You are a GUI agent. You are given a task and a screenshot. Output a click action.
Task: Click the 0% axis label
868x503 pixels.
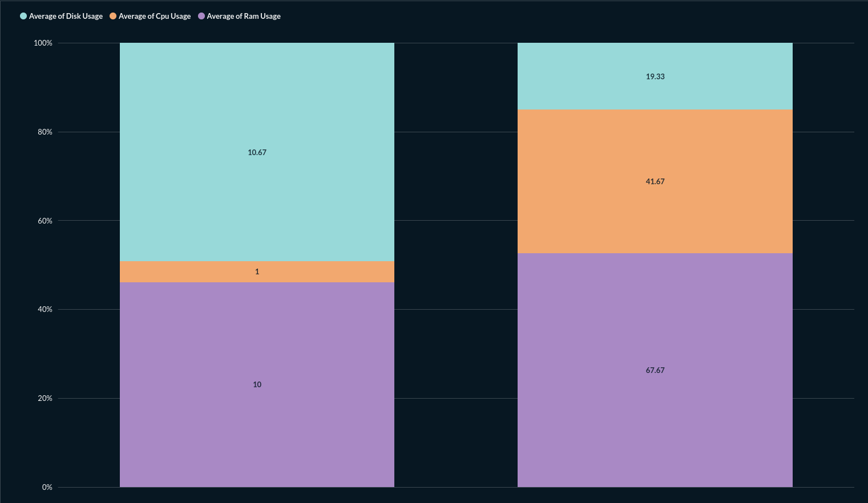tap(48, 487)
